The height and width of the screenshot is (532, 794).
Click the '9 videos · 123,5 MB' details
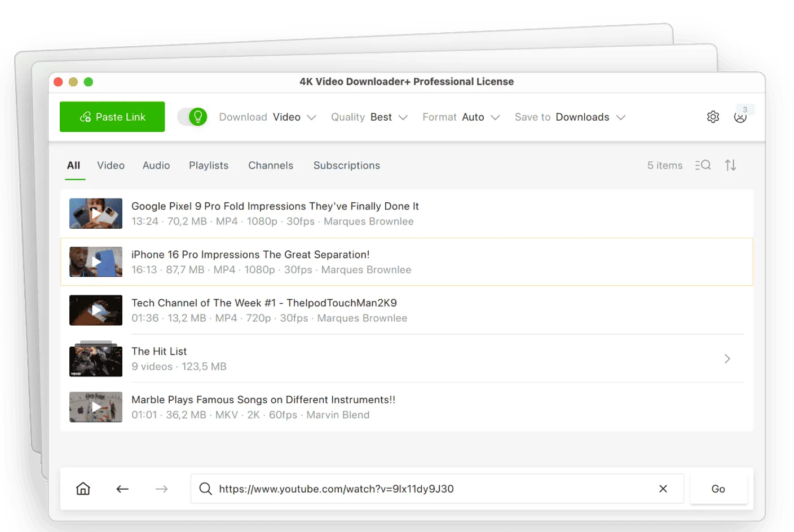(179, 366)
